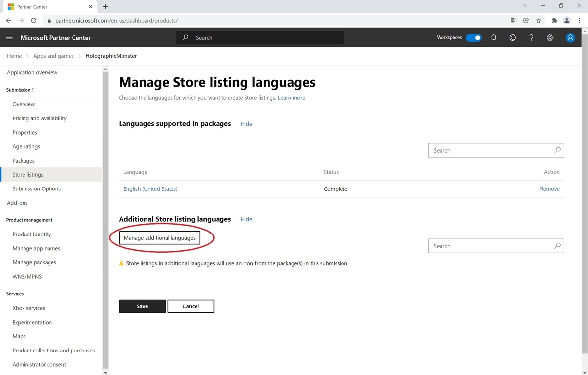Open Maps in sidebar
Screen dimensions: 588x375
click(x=19, y=336)
